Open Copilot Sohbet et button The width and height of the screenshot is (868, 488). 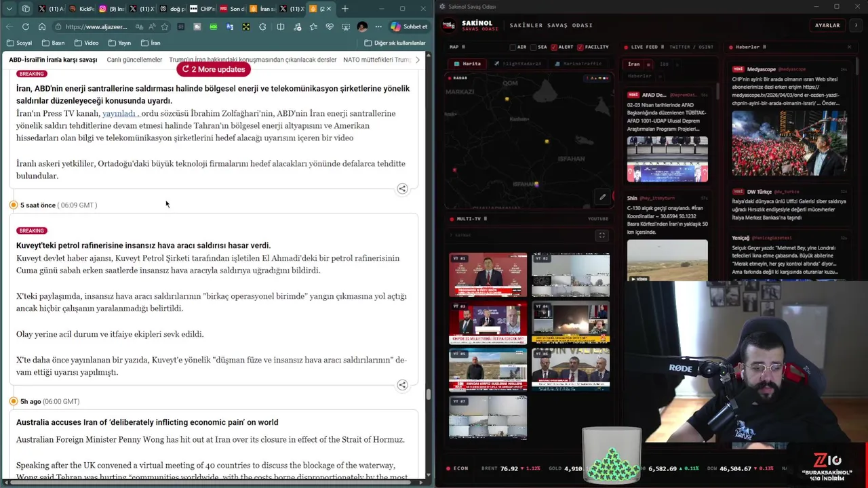pos(409,26)
